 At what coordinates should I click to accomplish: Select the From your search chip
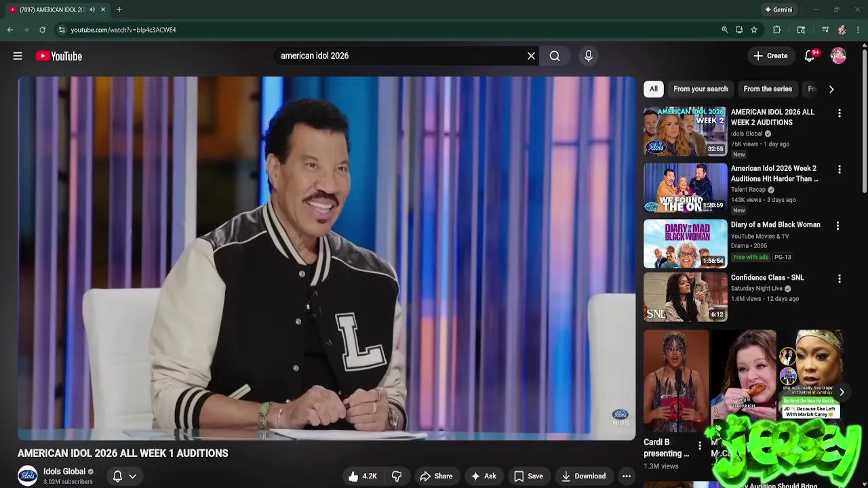(x=701, y=89)
